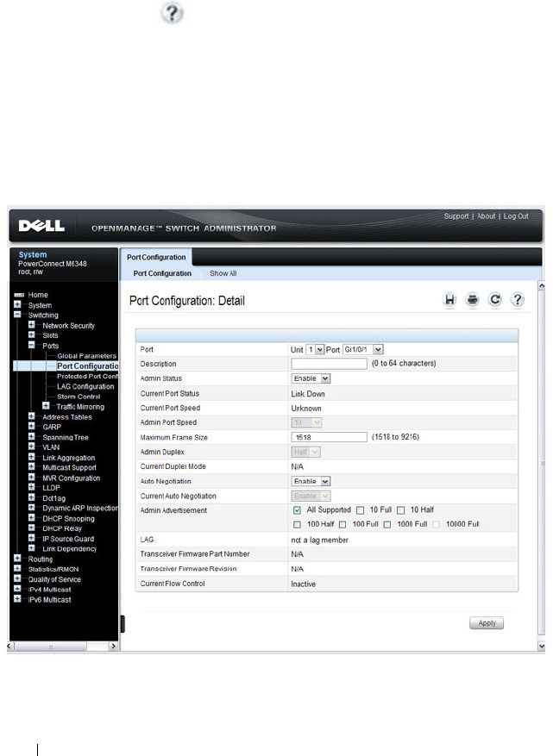The image size is (553, 756).
Task: Open Global Parameters in the tree
Action: 87,356
